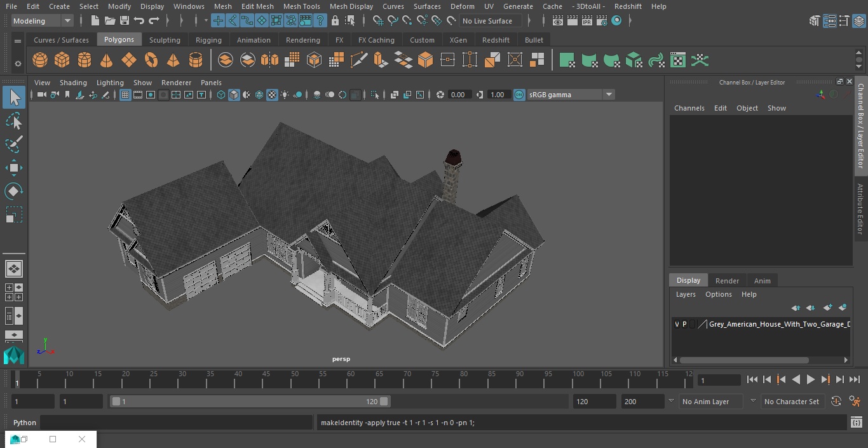The height and width of the screenshot is (448, 868).
Task: Switch to the Rigging shelf tab
Action: (208, 40)
